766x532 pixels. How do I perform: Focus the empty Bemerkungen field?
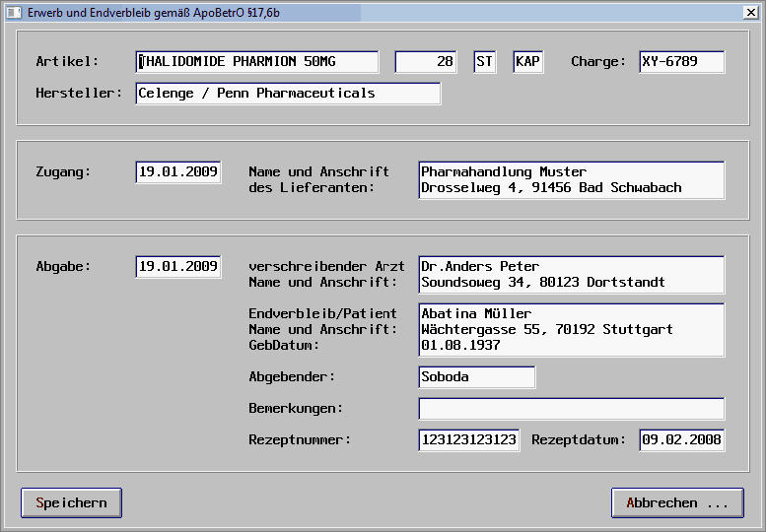point(571,409)
